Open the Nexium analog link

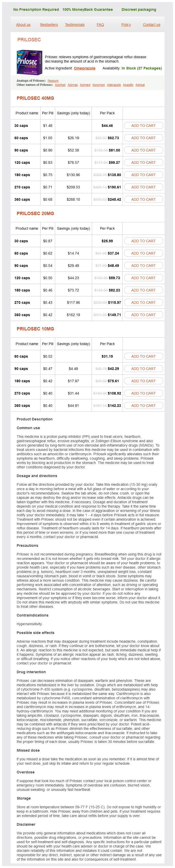[x=53, y=81]
